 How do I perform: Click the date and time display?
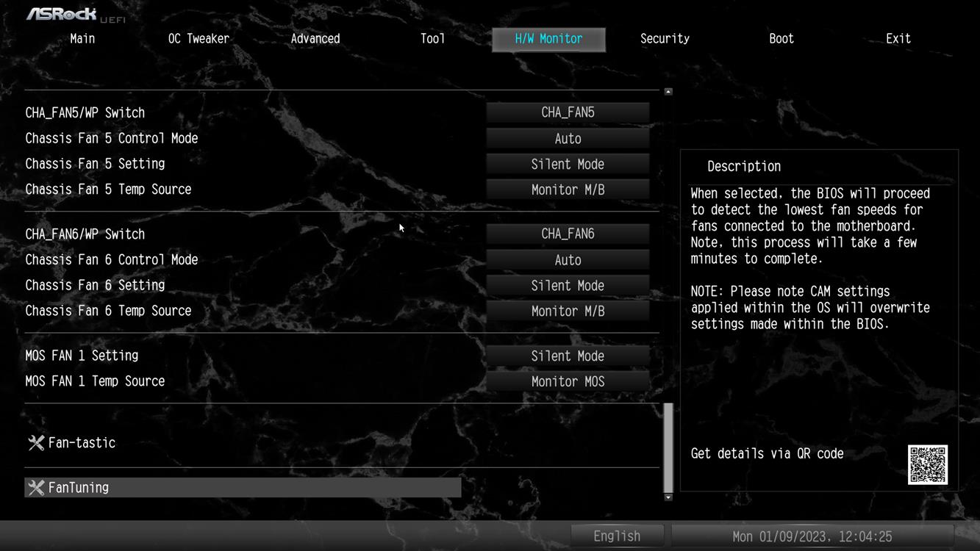click(x=812, y=536)
